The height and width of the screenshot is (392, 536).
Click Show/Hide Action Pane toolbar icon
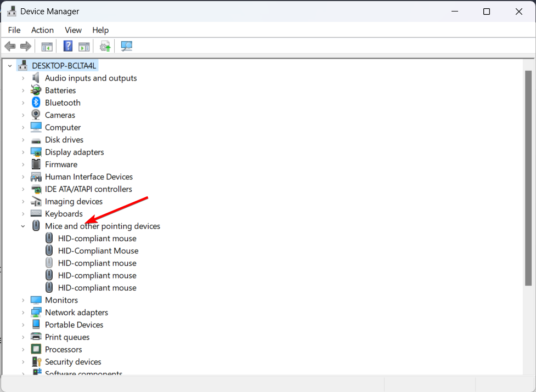84,47
